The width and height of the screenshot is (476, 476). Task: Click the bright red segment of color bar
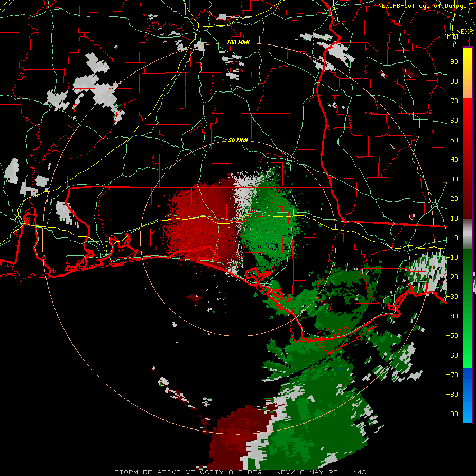coord(467,122)
